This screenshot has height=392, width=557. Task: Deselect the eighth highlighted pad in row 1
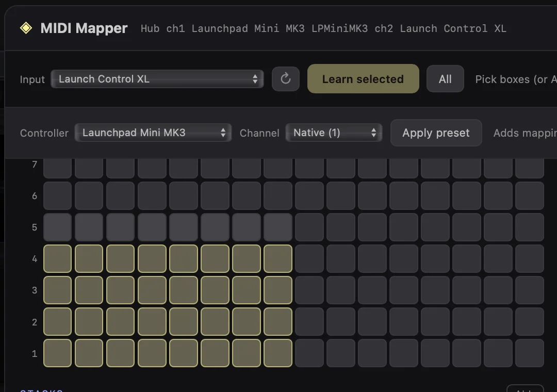[x=278, y=353]
